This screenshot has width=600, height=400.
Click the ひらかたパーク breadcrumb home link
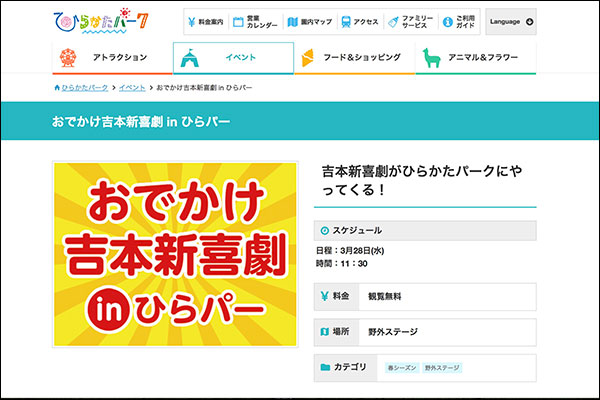click(x=83, y=88)
